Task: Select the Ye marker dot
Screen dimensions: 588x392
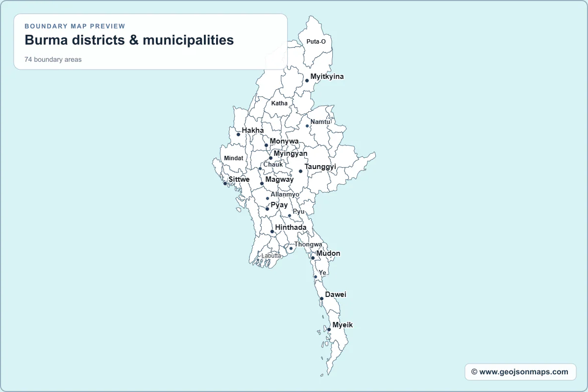Action: [316, 277]
